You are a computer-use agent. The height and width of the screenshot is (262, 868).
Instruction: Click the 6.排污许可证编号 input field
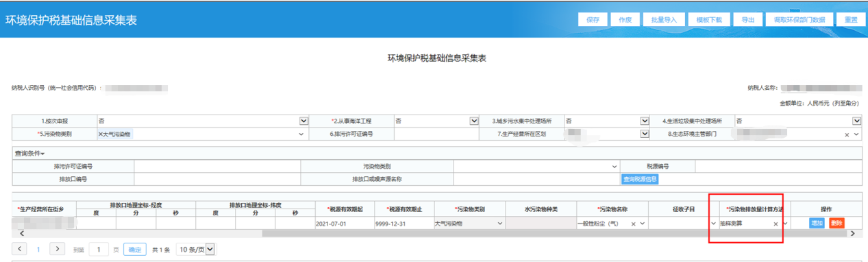click(x=437, y=134)
